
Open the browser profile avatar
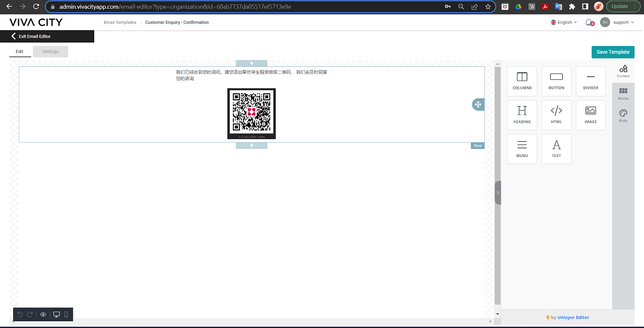point(599,6)
